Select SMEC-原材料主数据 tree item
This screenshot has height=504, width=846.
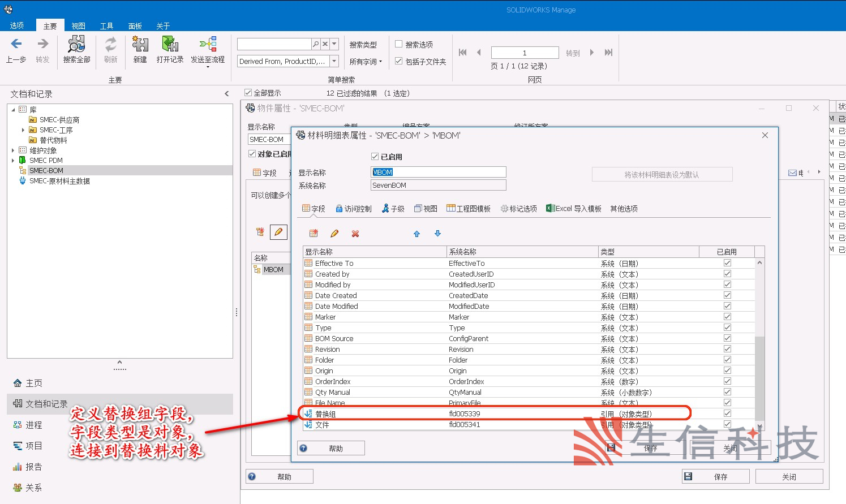(x=59, y=181)
